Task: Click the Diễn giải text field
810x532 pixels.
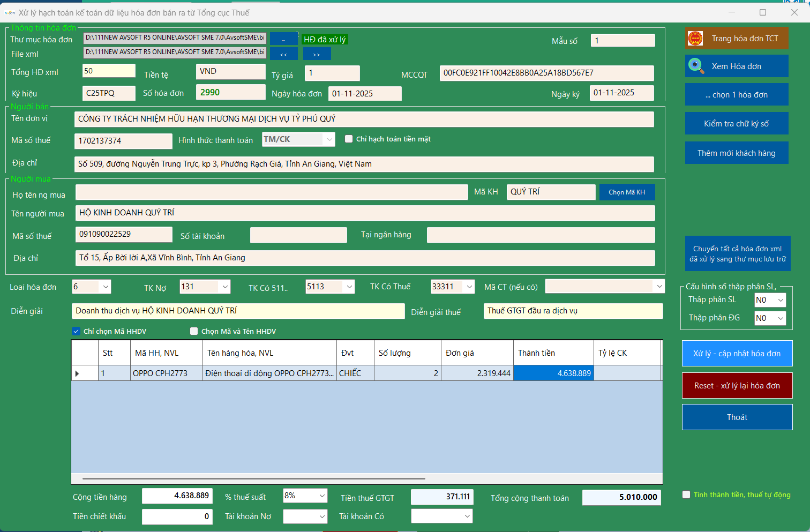Action: [238, 311]
